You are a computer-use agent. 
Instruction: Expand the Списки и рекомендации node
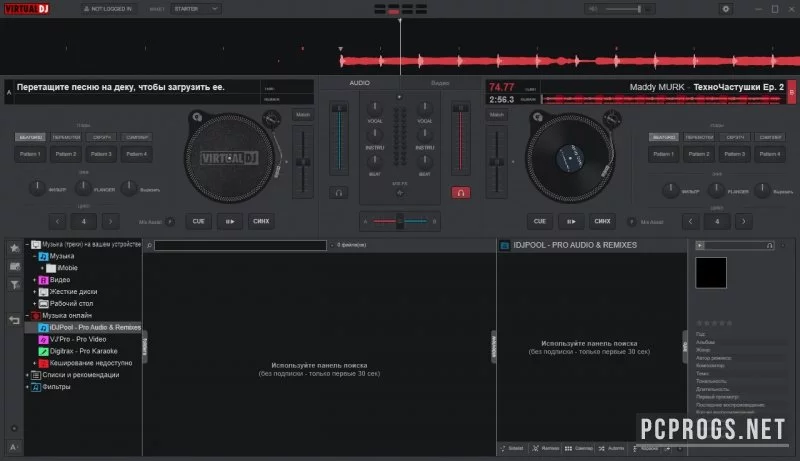pyautogui.click(x=28, y=375)
